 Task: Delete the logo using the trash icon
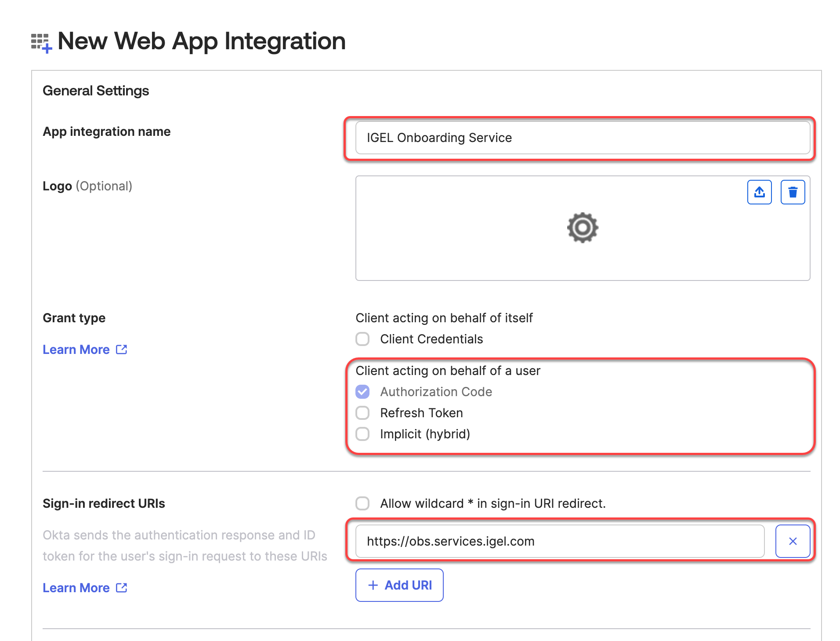(792, 192)
